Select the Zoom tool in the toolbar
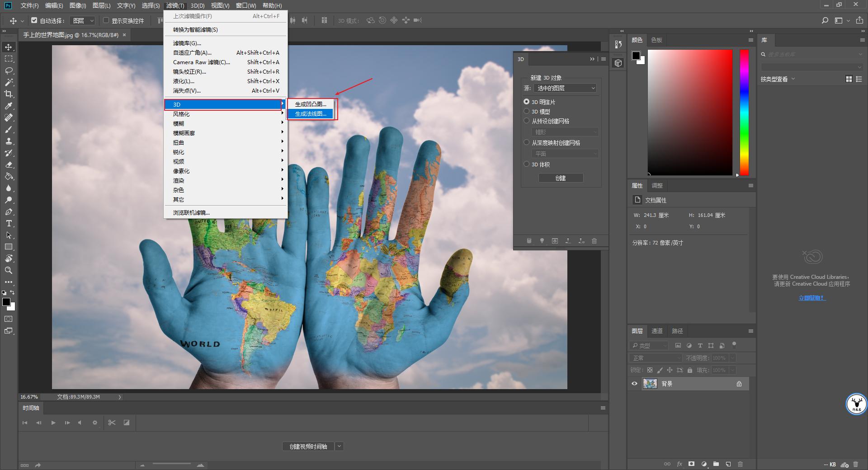Viewport: 868px width, 470px height. (8, 271)
